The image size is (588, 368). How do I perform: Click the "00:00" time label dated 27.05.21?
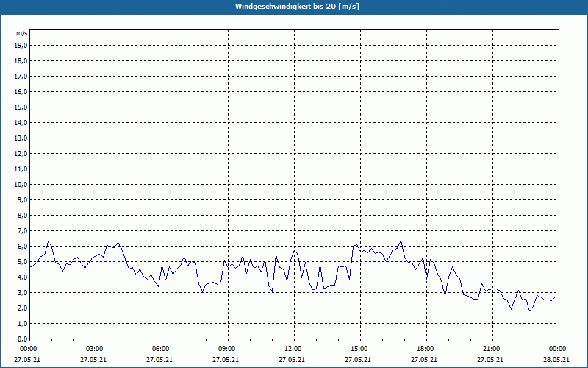tap(28, 349)
